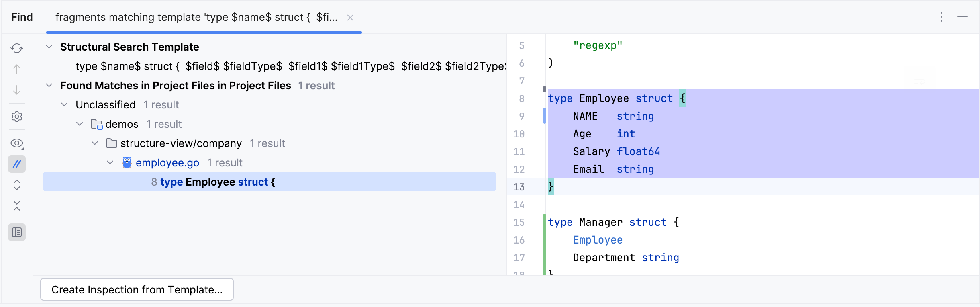Open the employee.go file link
The width and height of the screenshot is (980, 307).
[x=167, y=163]
